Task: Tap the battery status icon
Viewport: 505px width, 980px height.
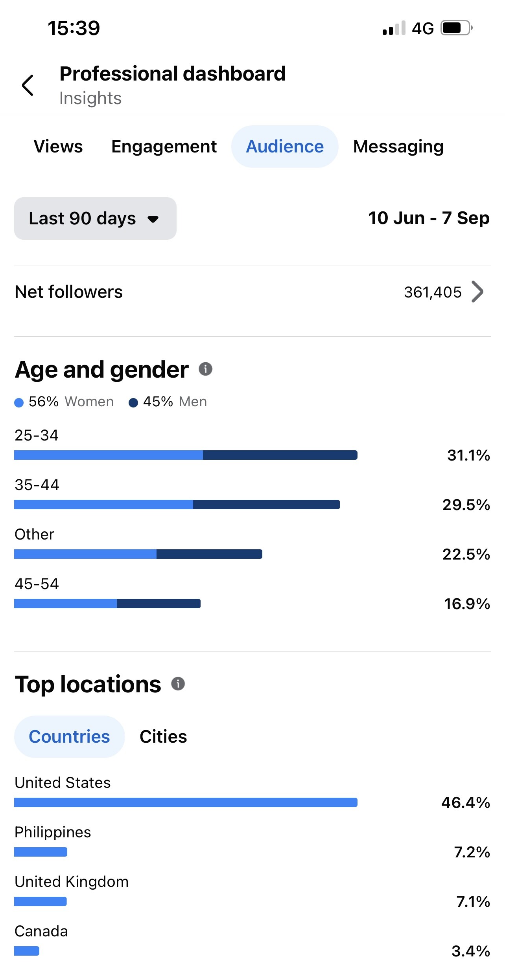Action: tap(456, 28)
